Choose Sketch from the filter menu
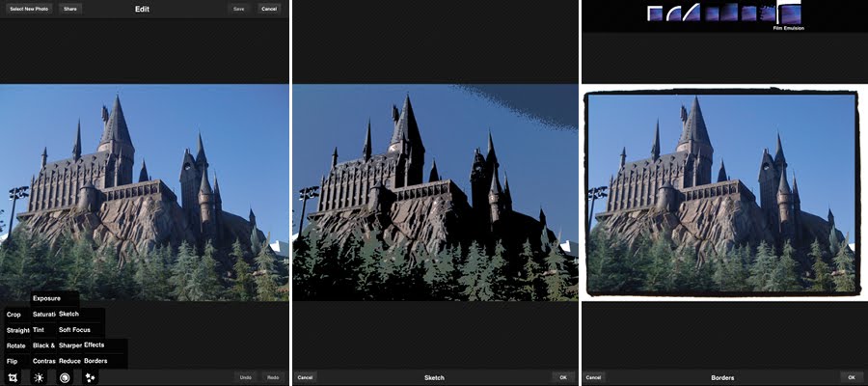The width and height of the screenshot is (868, 386). (69, 314)
